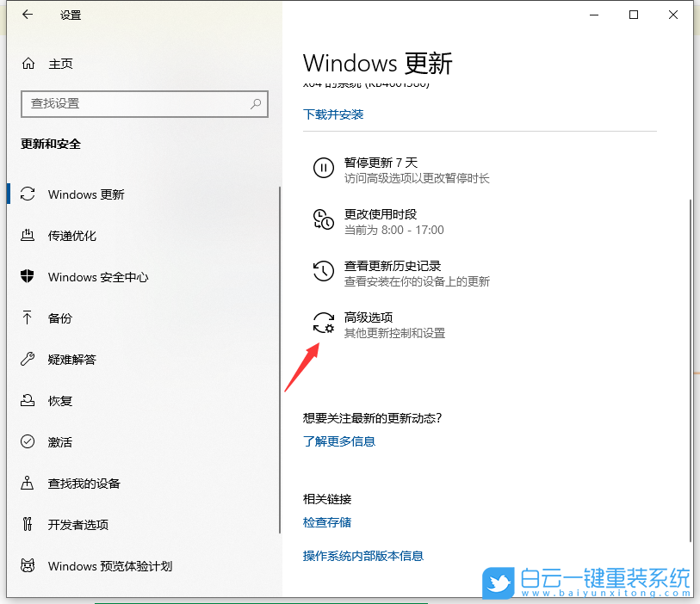The image size is (700, 604).
Task: Select the 激活 checkmark icon
Action: pyautogui.click(x=28, y=442)
